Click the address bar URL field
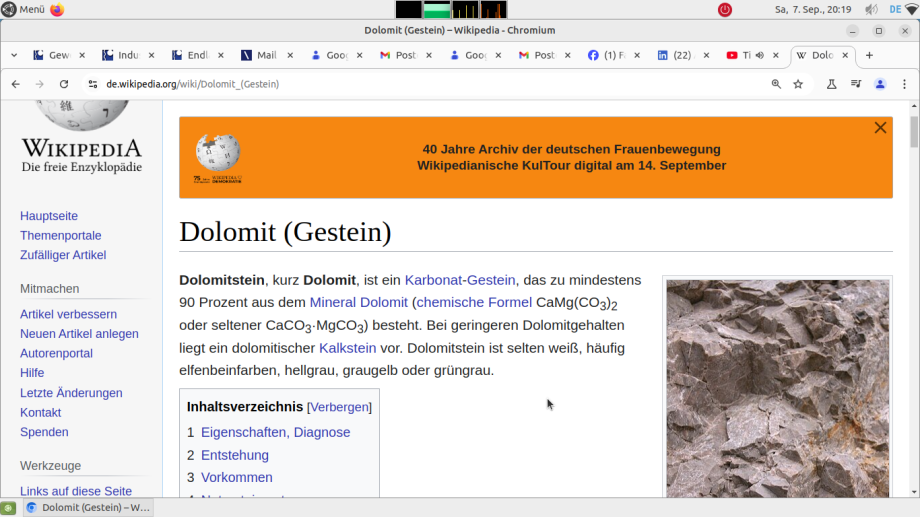Screen dimensions: 920x517 click(x=400, y=84)
